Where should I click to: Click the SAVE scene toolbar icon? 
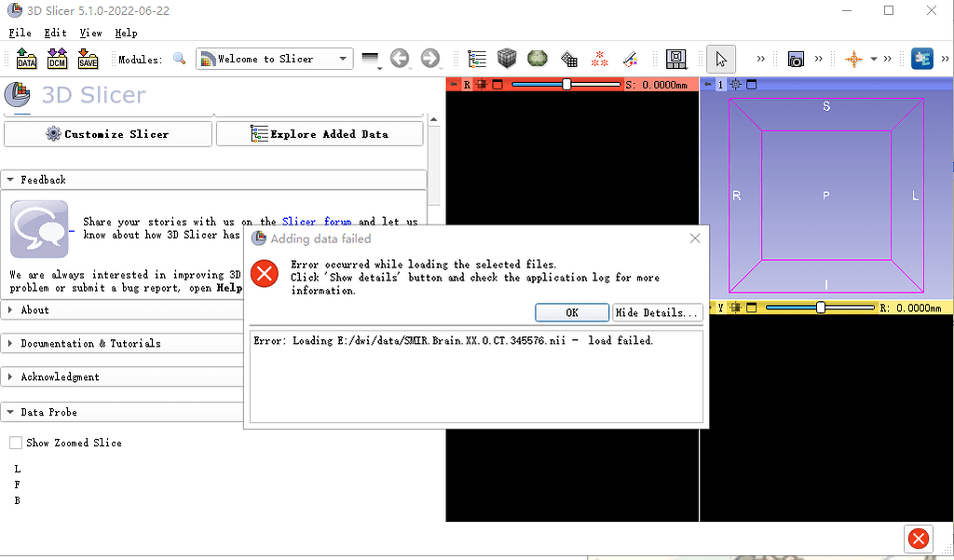pyautogui.click(x=88, y=58)
